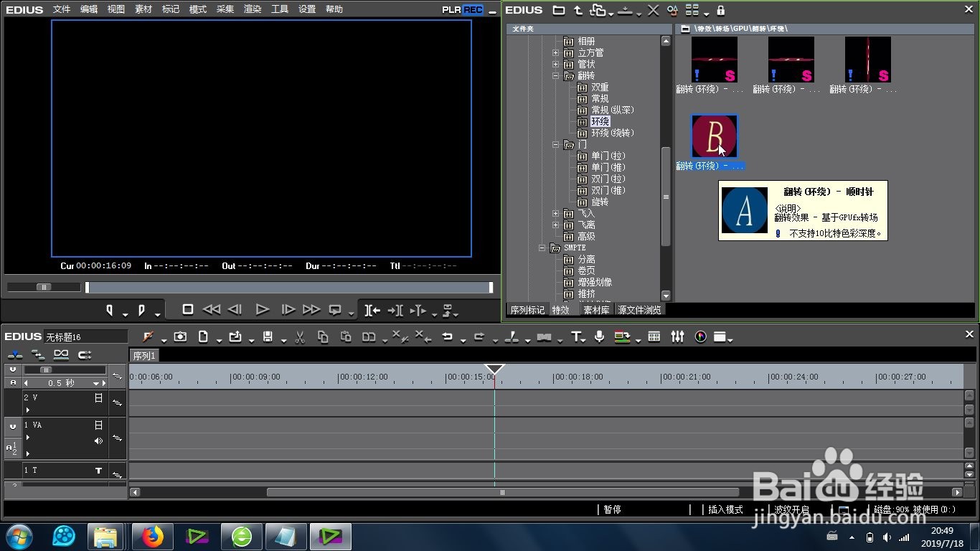Open timeline scale 0.5 秒 dropdown arrow
The height and width of the screenshot is (551, 980).
96,383
